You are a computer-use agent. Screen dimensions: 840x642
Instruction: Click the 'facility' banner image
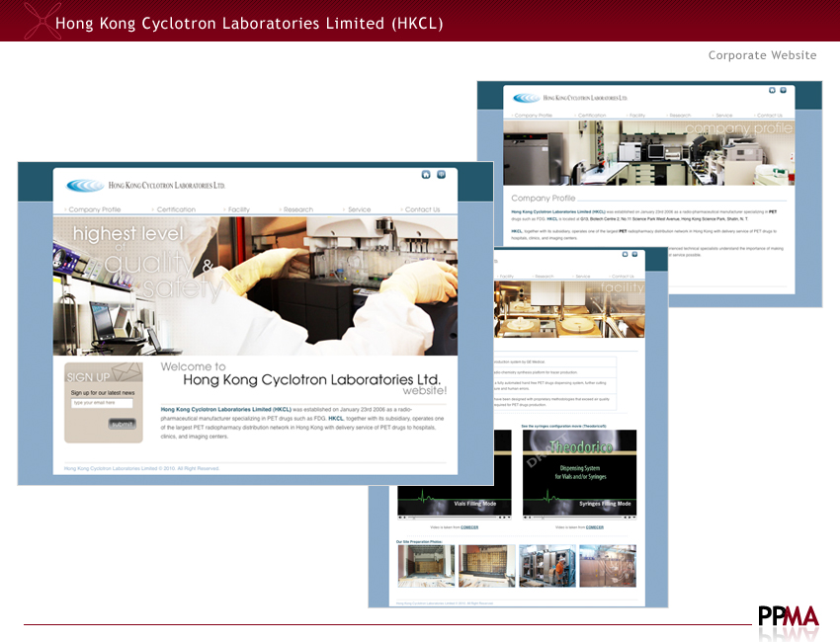(x=569, y=309)
